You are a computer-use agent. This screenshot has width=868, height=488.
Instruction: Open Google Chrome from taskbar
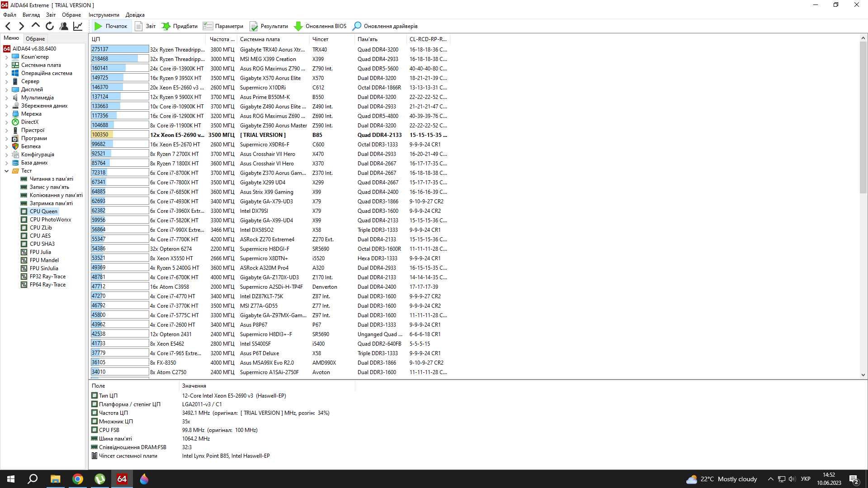point(78,479)
